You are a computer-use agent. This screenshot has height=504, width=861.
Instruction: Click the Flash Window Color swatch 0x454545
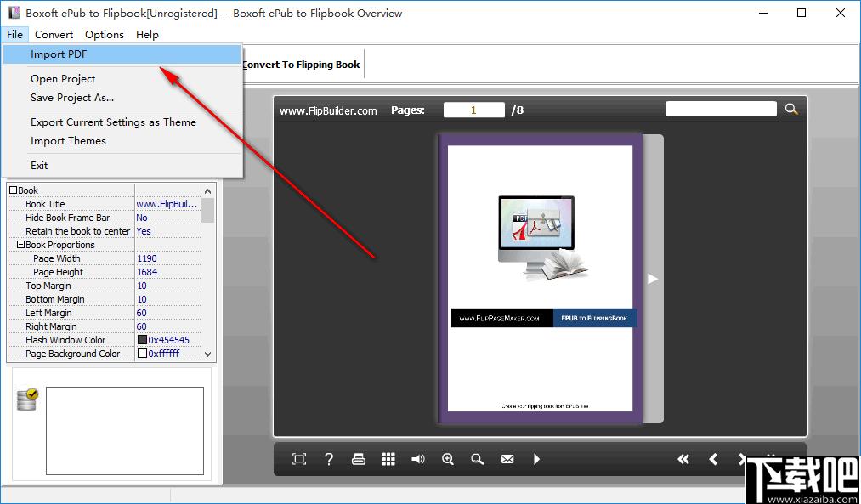pos(142,340)
